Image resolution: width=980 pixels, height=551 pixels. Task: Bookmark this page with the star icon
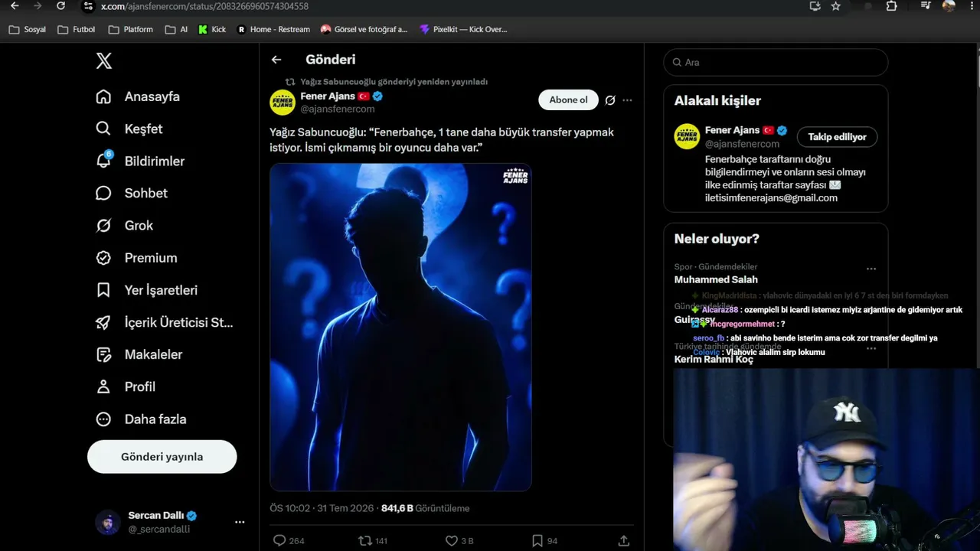(x=836, y=6)
